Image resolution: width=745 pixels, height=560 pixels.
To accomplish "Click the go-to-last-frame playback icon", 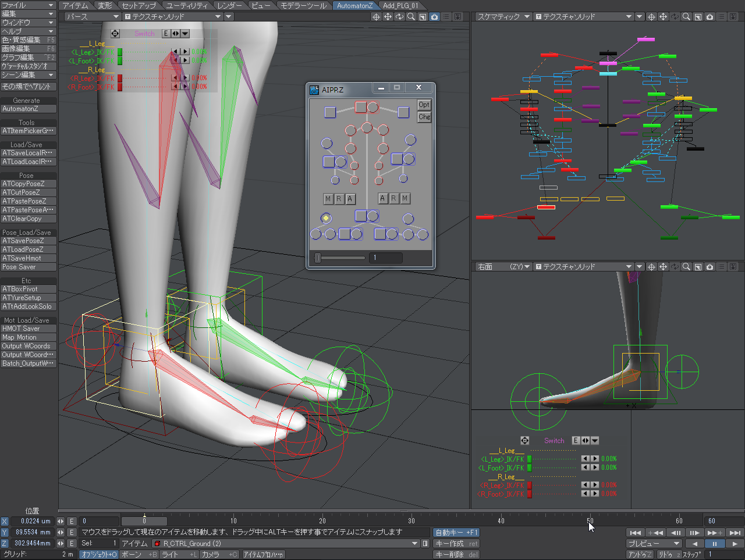I will [735, 533].
